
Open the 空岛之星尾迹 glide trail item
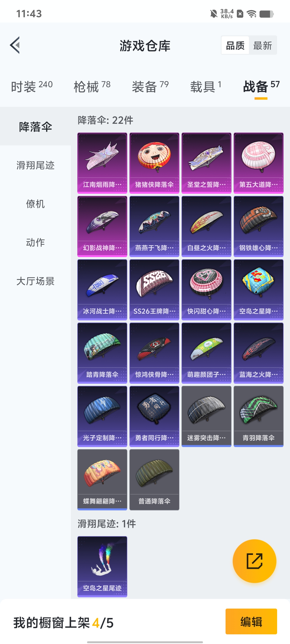[102, 567]
